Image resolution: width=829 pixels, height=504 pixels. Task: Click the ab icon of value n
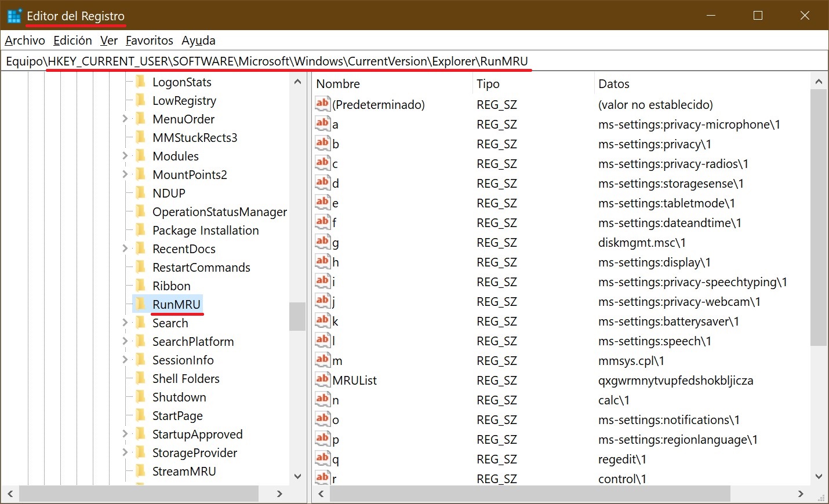click(323, 399)
